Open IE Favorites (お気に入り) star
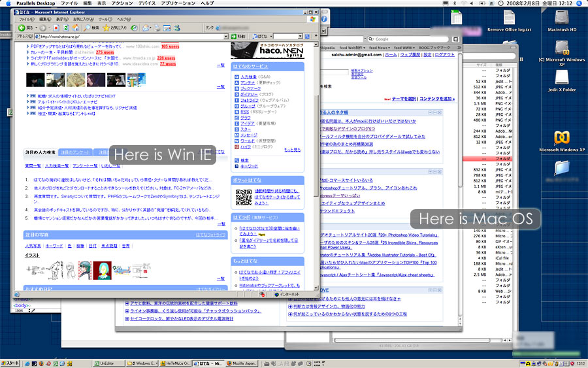The image size is (588, 368). [x=115, y=27]
